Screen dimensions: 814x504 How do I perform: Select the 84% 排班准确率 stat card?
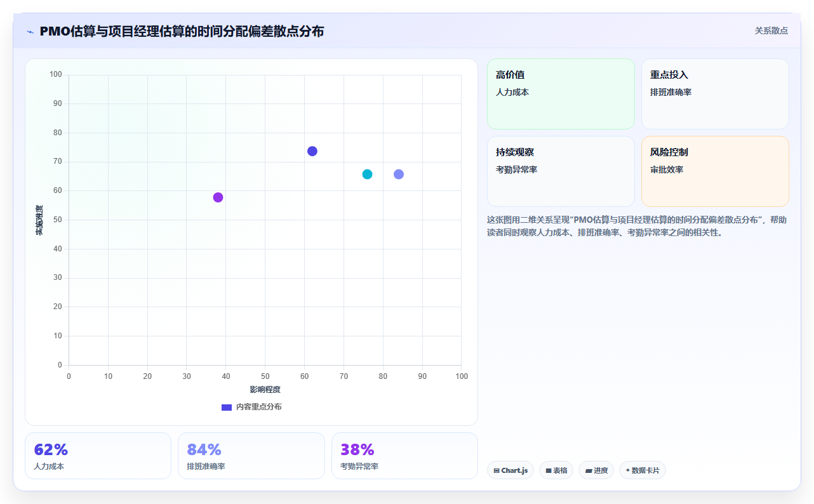pos(251,456)
